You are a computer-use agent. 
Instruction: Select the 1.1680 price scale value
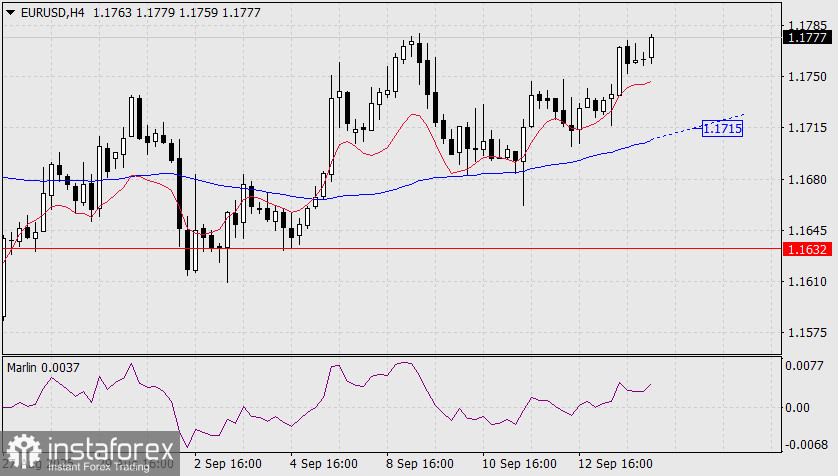click(808, 180)
